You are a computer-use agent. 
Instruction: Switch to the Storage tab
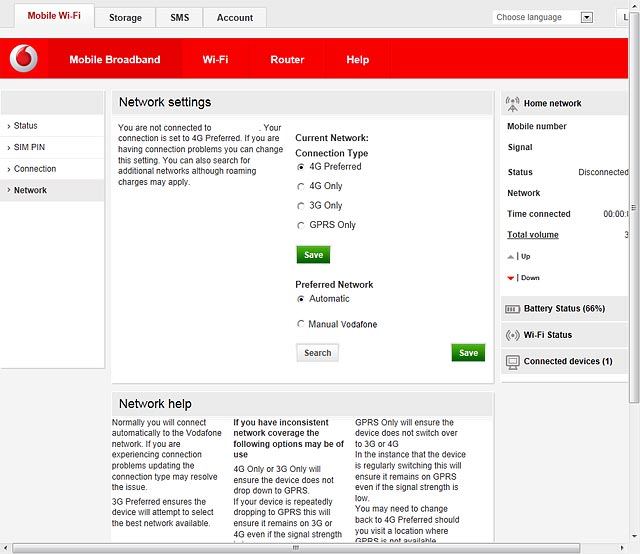click(125, 18)
